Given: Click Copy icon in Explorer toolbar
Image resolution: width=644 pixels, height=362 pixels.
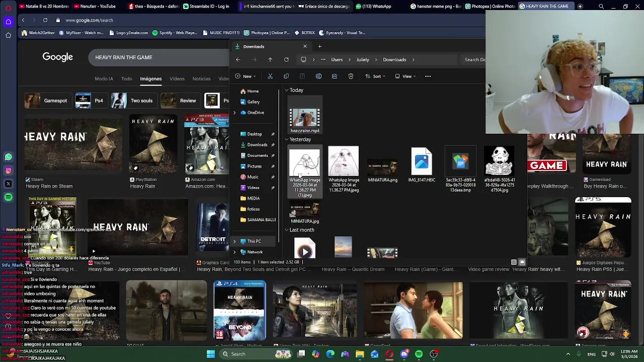Looking at the screenshot, I should [286, 76].
